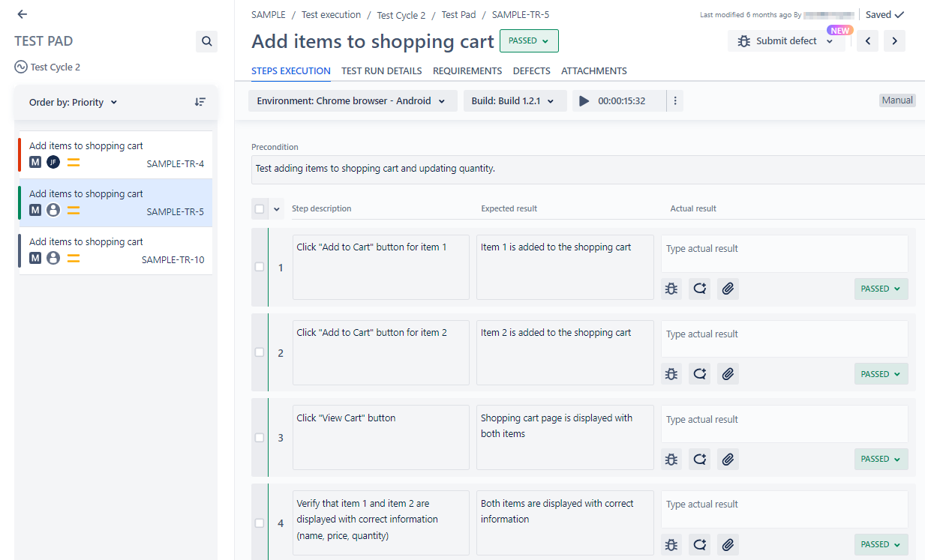Image resolution: width=925 pixels, height=560 pixels.
Task: Open the timer's three-dot more menu
Action: [x=675, y=101]
